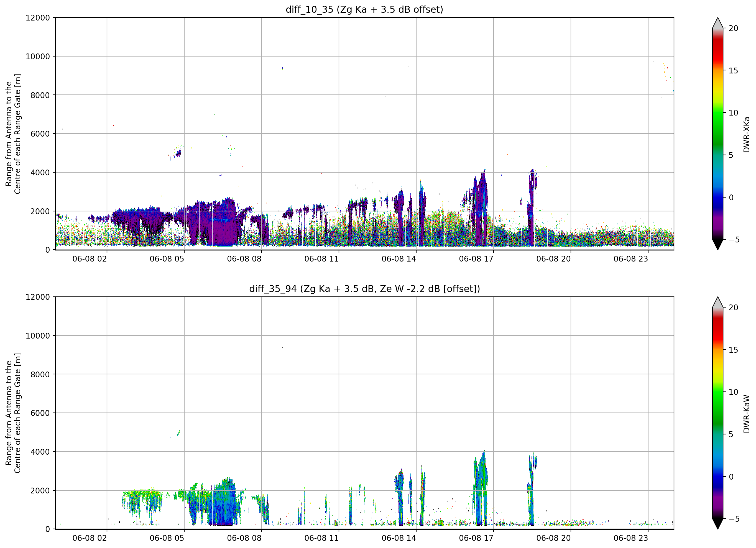Click the 10000 tick on the top plot
Screen dimensions: 756x548
click(38, 57)
